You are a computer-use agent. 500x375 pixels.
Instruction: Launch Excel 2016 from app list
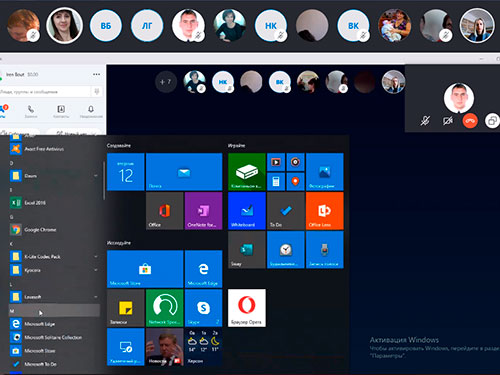pos(54,203)
